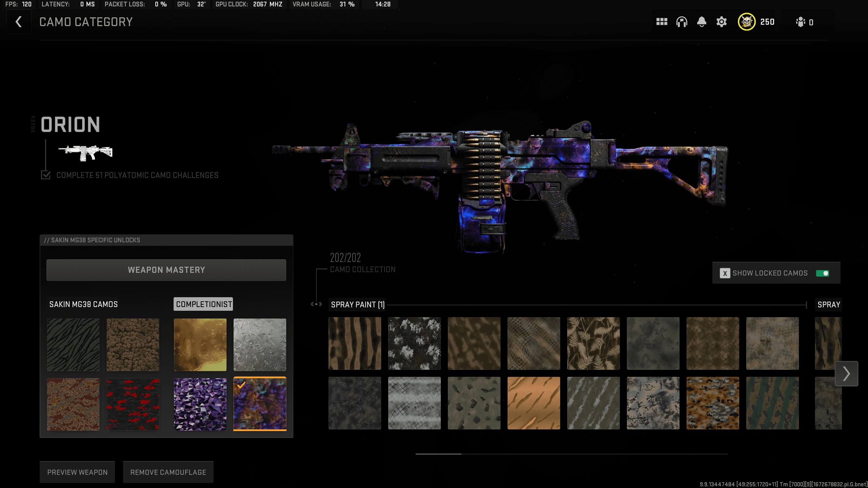Select brown skulls Sakin camo
This screenshot has height=488, width=868.
[133, 345]
